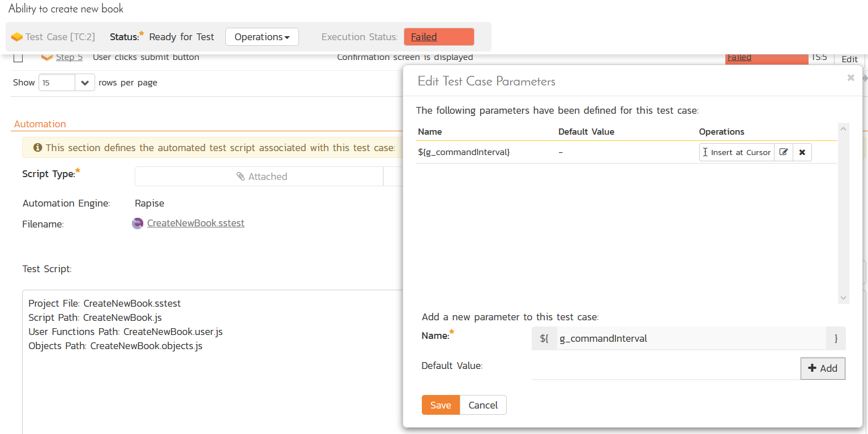
Task: Click the Step 5 test step icon
Action: [46, 57]
